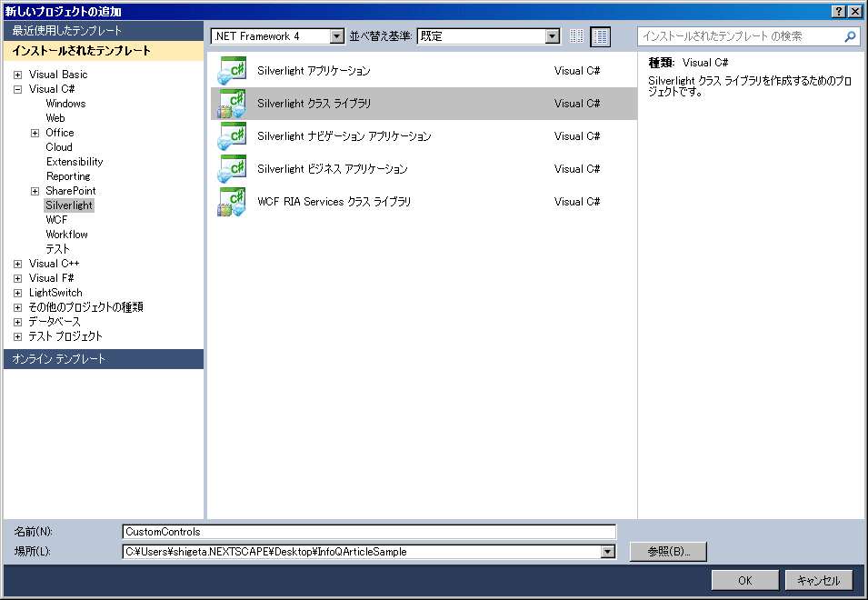The height and width of the screenshot is (600, 868).
Task: Click the OK button
Action: 745,580
